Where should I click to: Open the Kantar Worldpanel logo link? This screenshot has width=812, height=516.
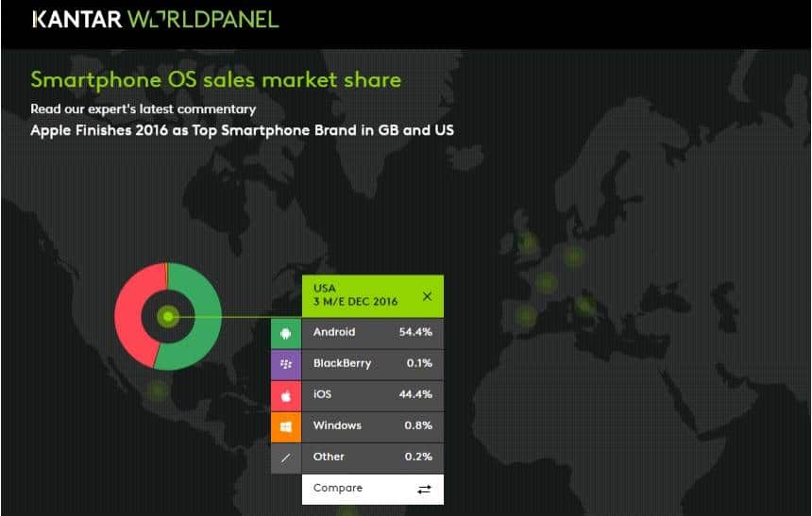156,19
